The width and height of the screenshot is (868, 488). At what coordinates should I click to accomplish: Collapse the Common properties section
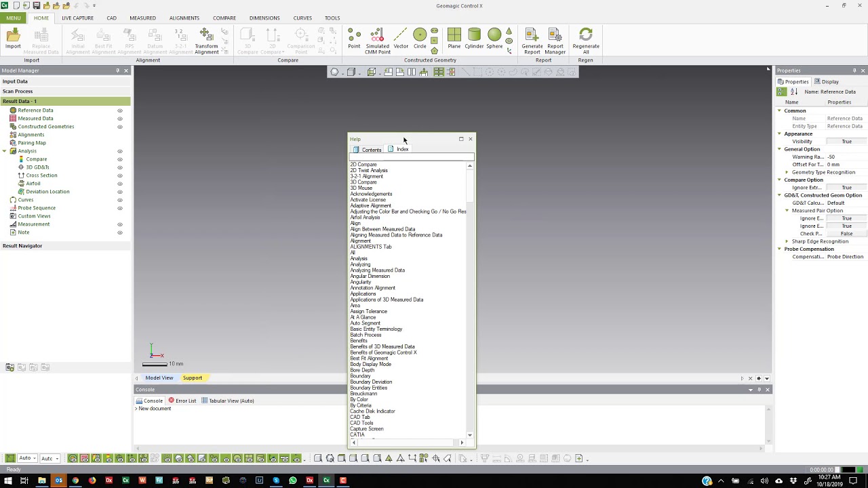click(779, 110)
